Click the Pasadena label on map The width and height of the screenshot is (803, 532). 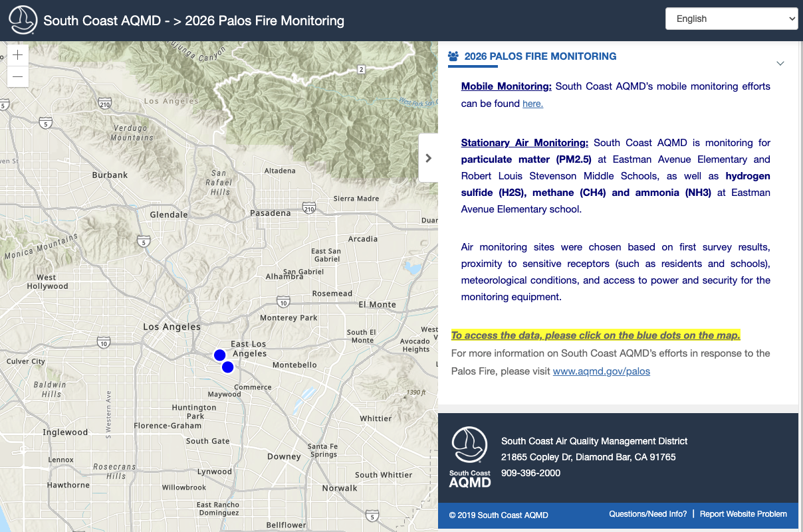(x=270, y=213)
